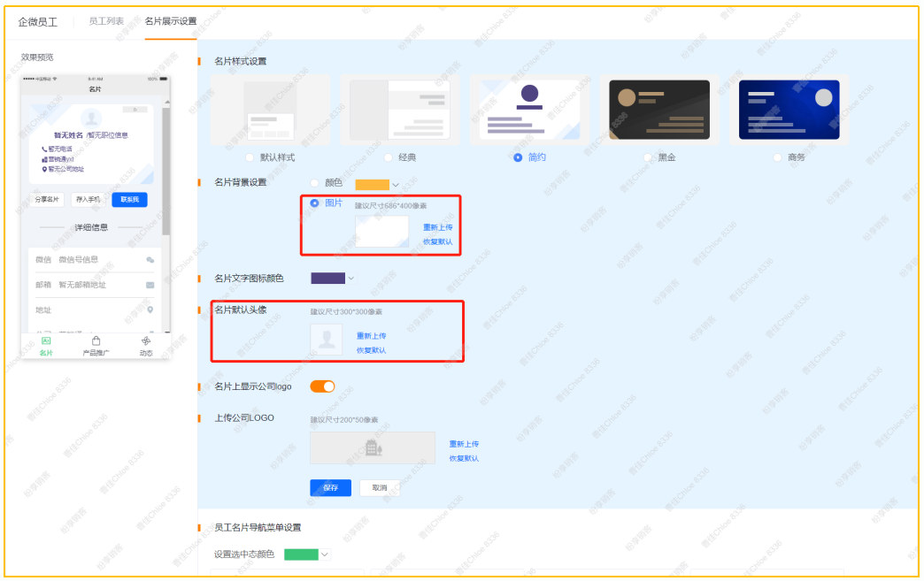The image size is (924, 581).
Task: Click the background image preview thumbnail
Action: point(381,232)
